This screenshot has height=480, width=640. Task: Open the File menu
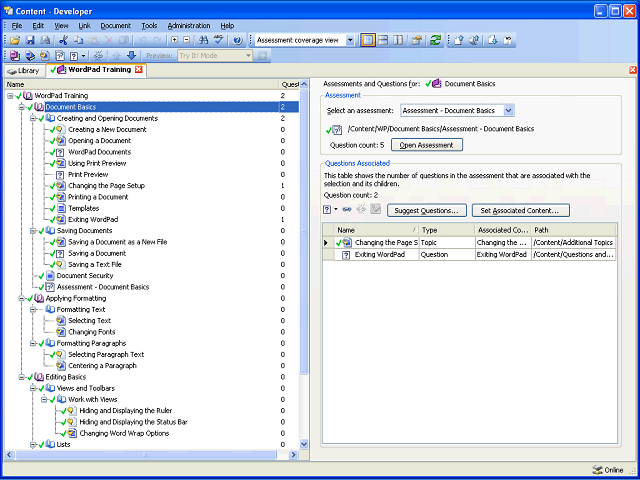pos(17,26)
